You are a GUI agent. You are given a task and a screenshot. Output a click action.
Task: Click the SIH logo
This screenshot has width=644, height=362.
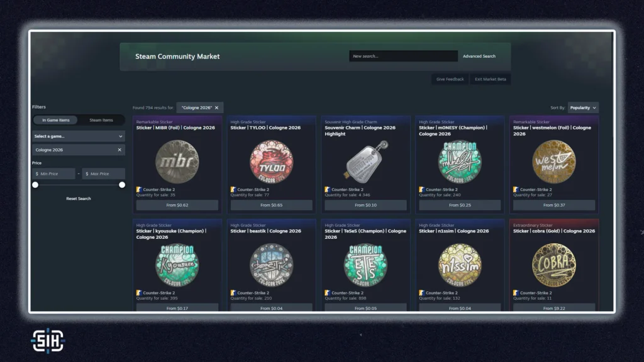(x=48, y=341)
